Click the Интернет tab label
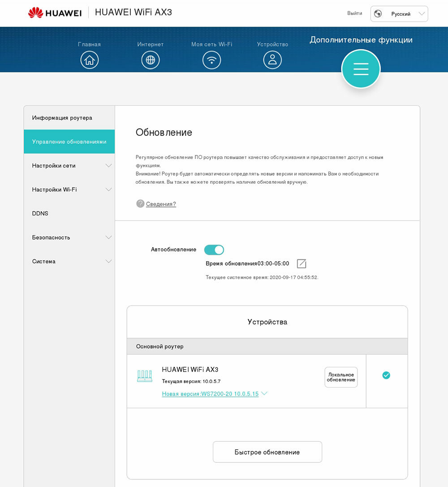The width and height of the screenshot is (448, 487). pyautogui.click(x=151, y=44)
